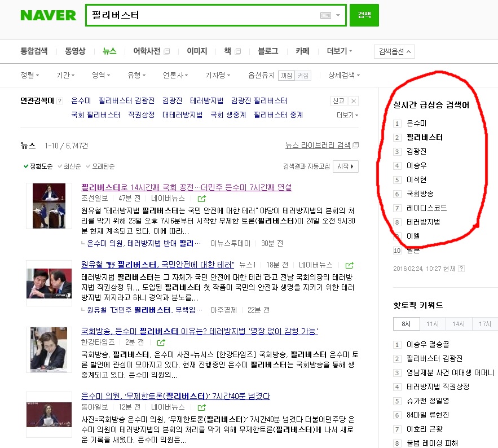Click the share icon on the 한강타임즈 article
Screen dimensions: 498x448
tap(161, 342)
